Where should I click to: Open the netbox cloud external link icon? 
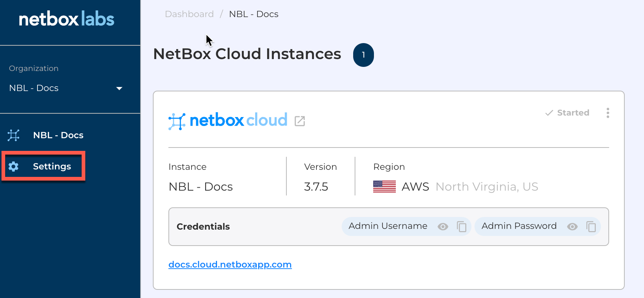click(x=300, y=121)
